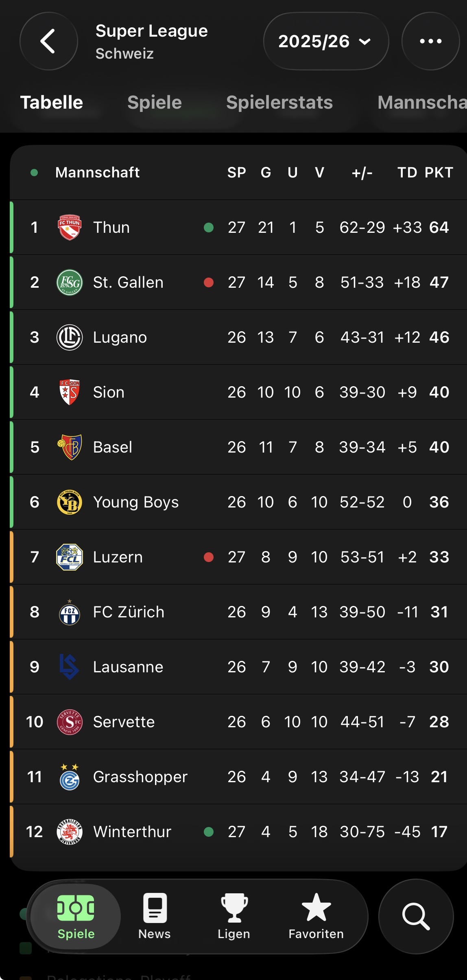Viewport: 467px width, 980px height.
Task: Expand the 2025/26 season dropdown
Action: (x=326, y=41)
